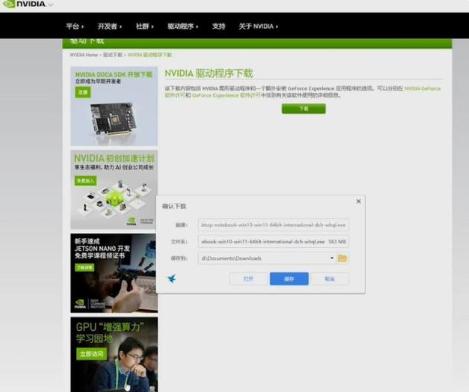Image resolution: width=469 pixels, height=392 pixels.
Task: Click the blue 保存 save button
Action: 289,279
